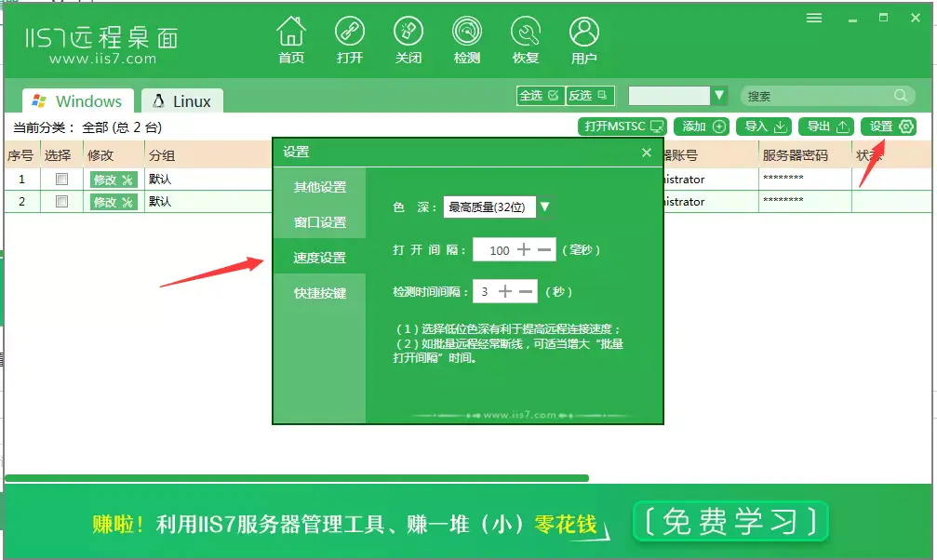Click the 打开MSTSC button
The image size is (937, 560).
pos(622,127)
